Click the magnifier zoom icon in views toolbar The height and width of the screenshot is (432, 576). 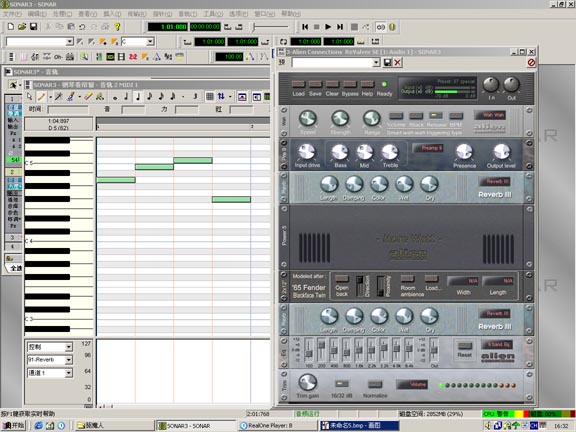click(x=84, y=57)
